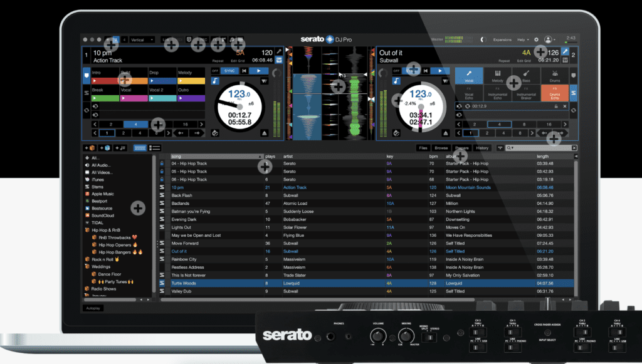This screenshot has width=642, height=364.
Task: Toggle Repeat on deck 1
Action: point(218,61)
